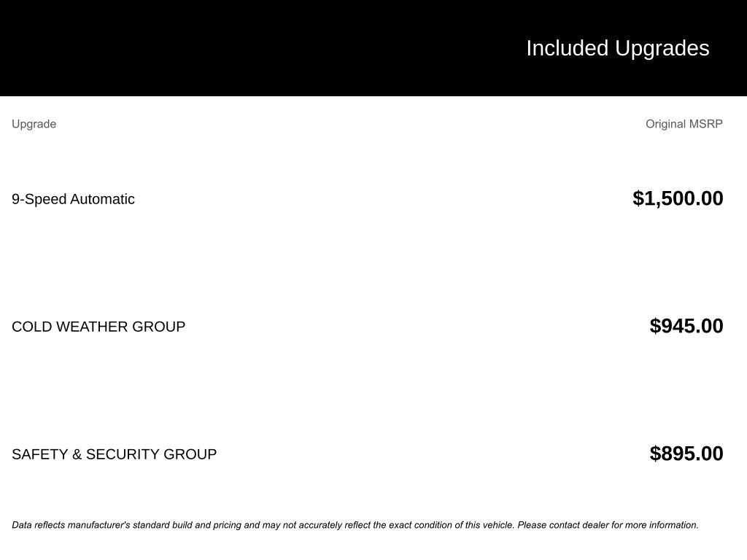Click the word Original in the column header
The width and height of the screenshot is (747, 560).
(665, 124)
